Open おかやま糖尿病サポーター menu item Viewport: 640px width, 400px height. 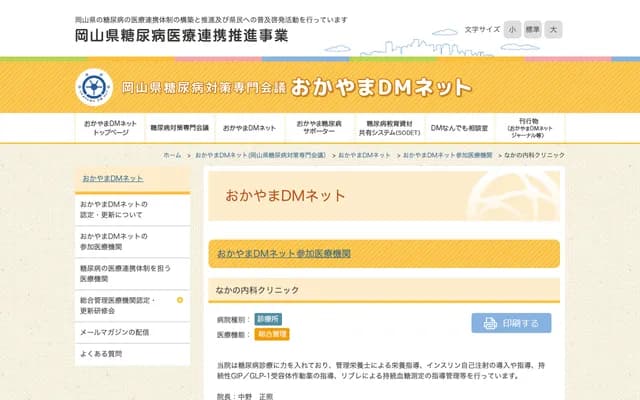coord(319,128)
